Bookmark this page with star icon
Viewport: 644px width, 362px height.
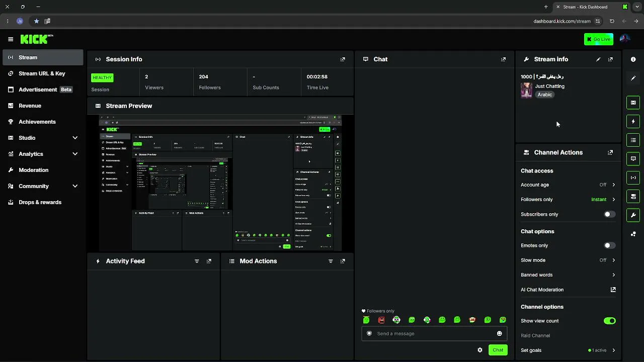click(x=36, y=21)
